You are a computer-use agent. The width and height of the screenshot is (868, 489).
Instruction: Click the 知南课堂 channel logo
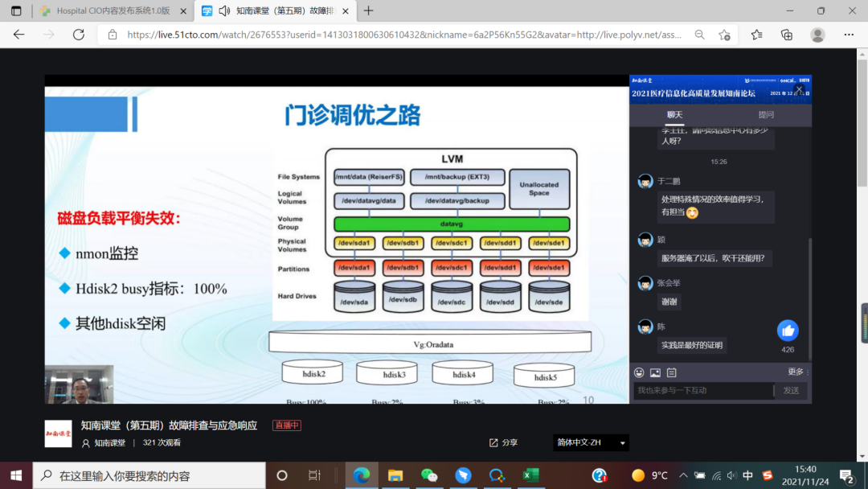coord(58,434)
